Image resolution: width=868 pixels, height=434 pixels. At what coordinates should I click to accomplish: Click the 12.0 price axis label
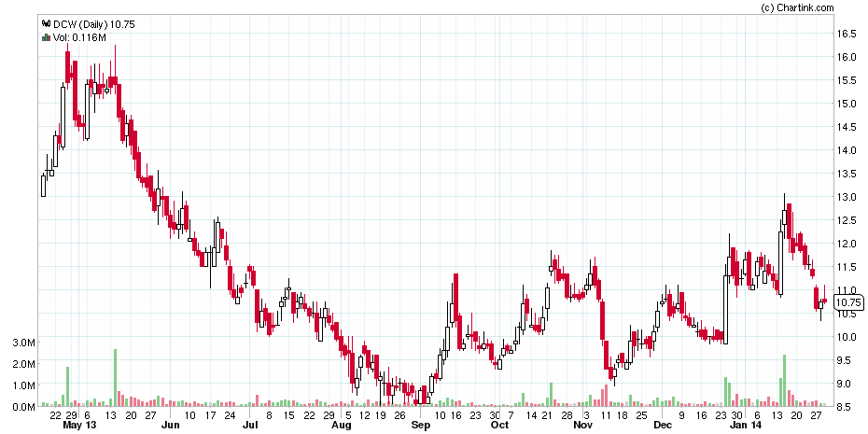pyautogui.click(x=846, y=244)
